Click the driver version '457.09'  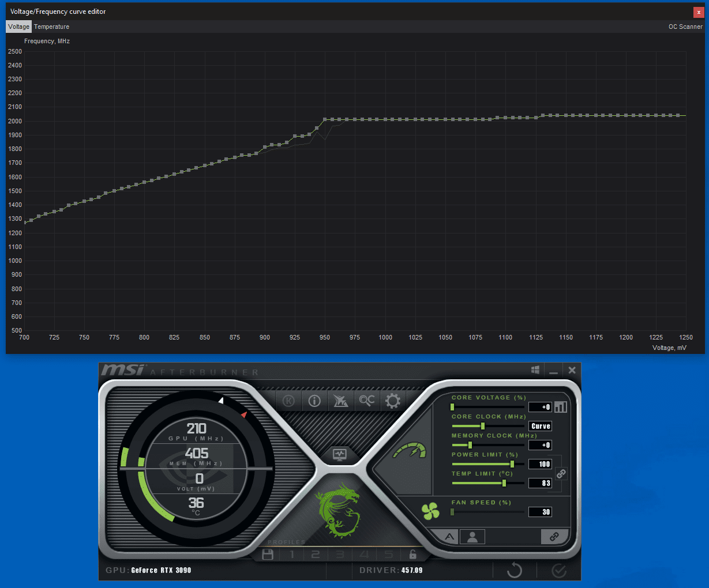point(412,570)
